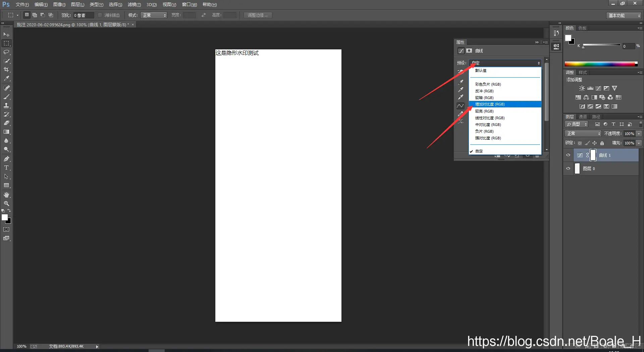Enable the pixel layer filter
Screen dimensions: 644x352
point(597,124)
